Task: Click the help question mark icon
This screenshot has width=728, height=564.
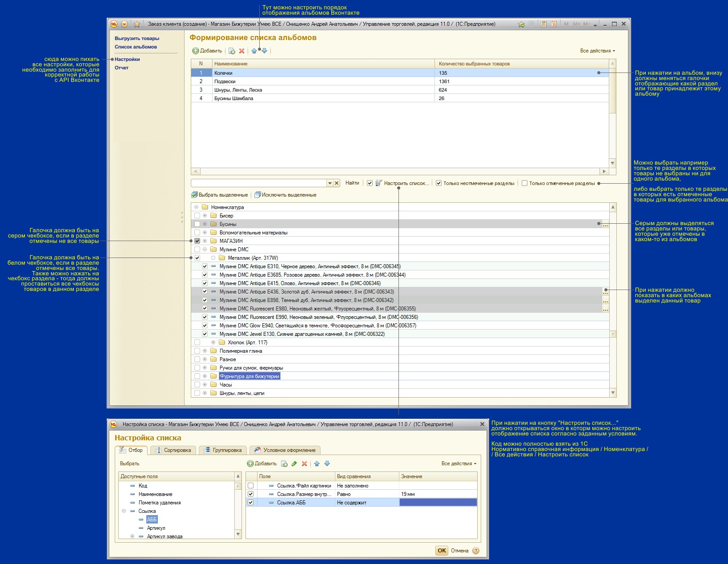Action: [476, 551]
